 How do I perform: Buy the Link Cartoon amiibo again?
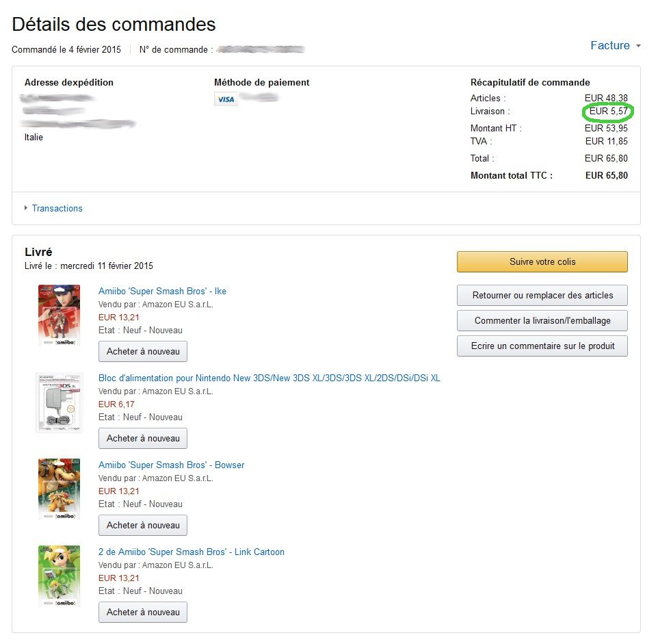point(143,612)
